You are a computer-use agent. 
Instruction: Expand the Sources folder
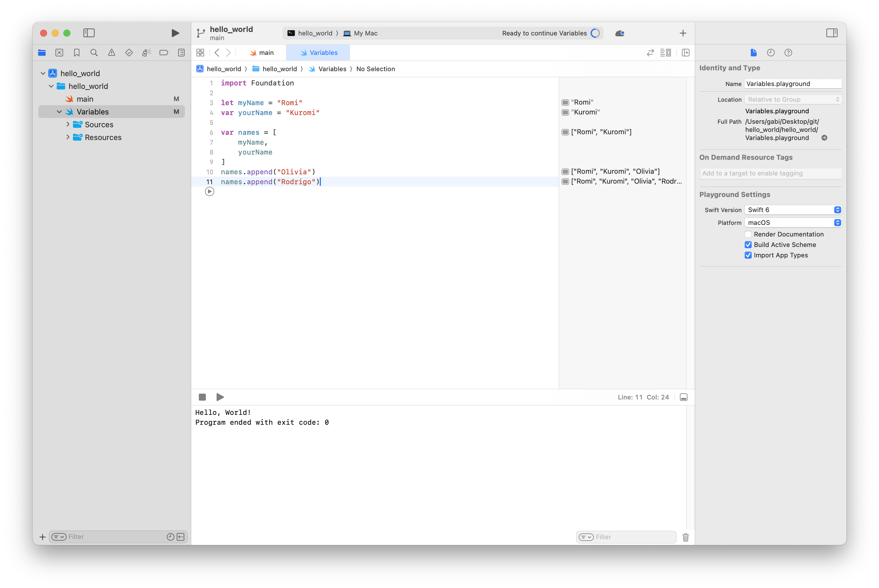pyautogui.click(x=68, y=125)
